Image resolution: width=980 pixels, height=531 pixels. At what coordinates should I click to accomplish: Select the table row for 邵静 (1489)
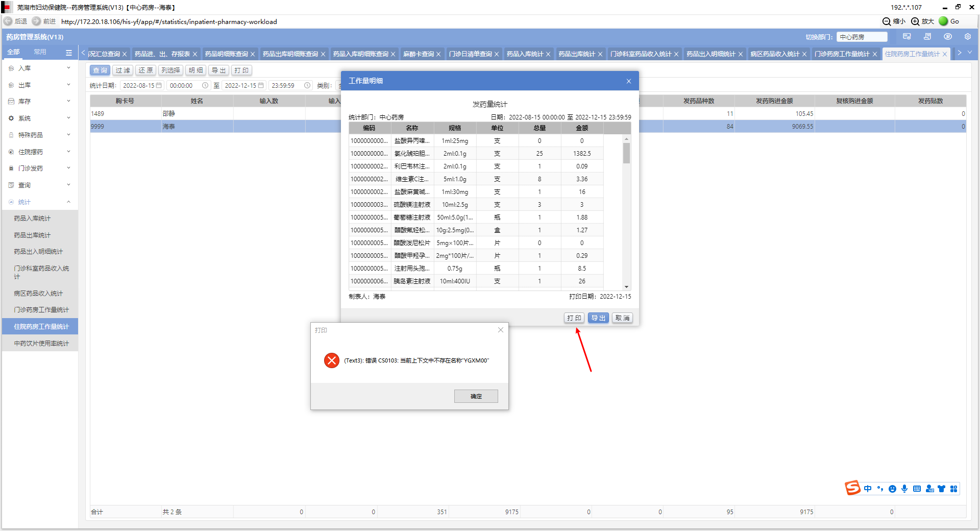(x=528, y=114)
